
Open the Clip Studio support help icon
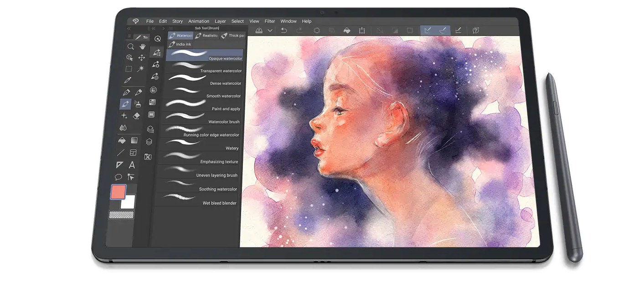(x=475, y=31)
